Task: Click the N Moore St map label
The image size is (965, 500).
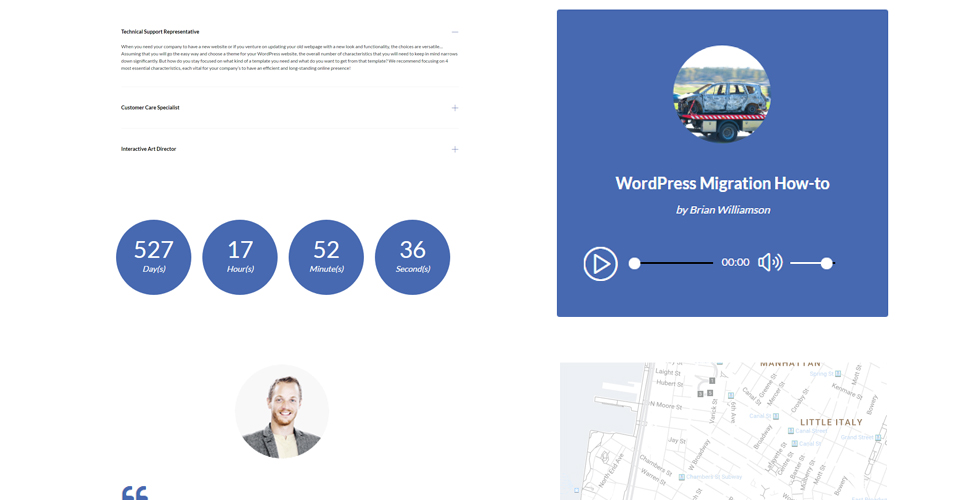Action: pyautogui.click(x=666, y=406)
